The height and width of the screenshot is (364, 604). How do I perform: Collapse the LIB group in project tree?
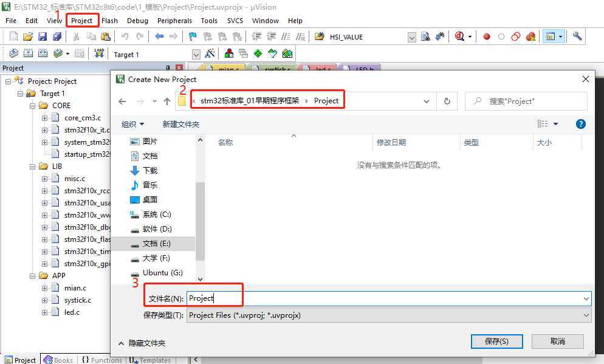click(33, 167)
